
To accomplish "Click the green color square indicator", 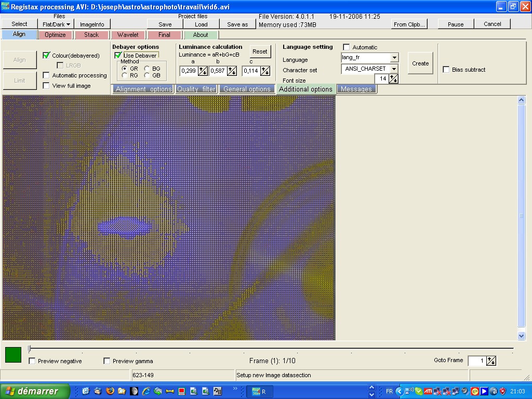I will point(13,354).
